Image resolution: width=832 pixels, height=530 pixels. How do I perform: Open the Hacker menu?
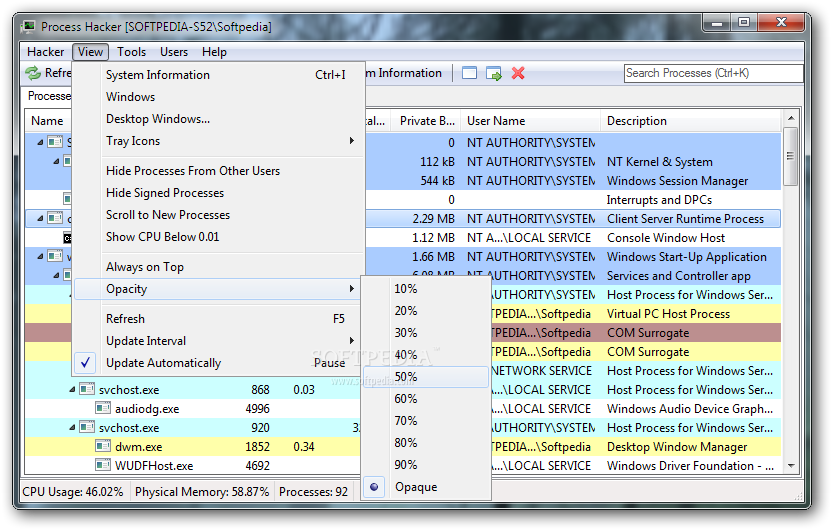[46, 52]
